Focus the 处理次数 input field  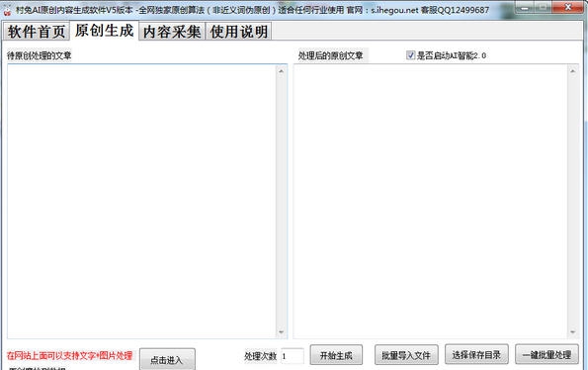(293, 356)
